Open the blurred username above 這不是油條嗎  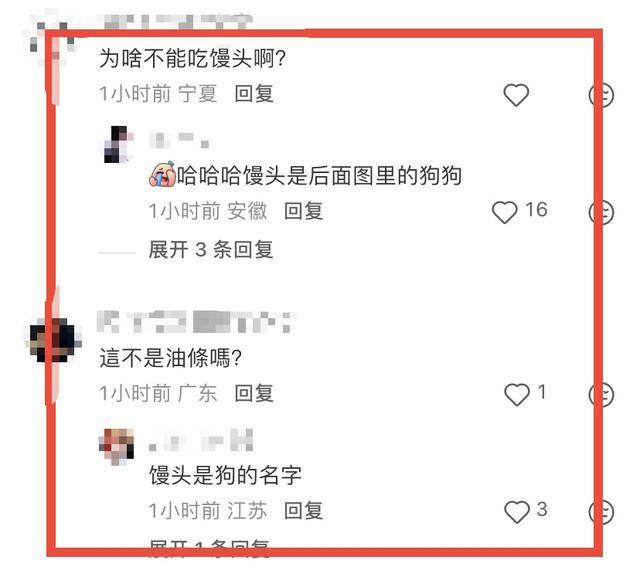click(197, 322)
